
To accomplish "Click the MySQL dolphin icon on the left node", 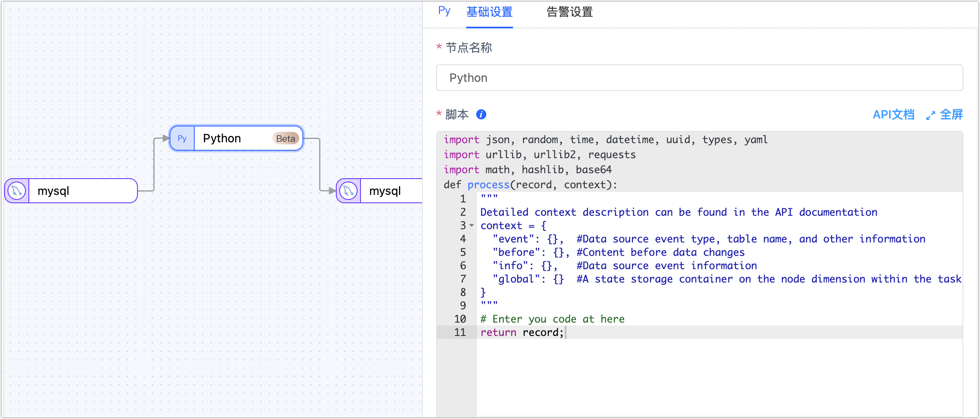I will (x=16, y=190).
